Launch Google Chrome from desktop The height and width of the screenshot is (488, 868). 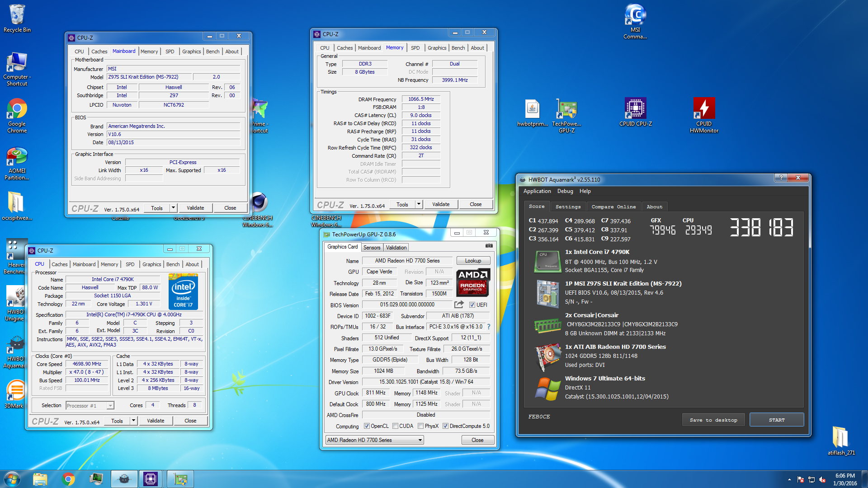point(17,116)
